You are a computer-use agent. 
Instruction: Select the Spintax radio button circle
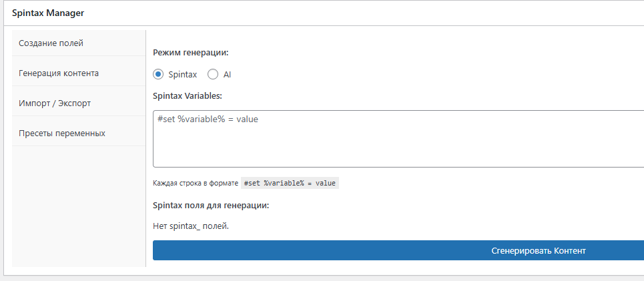(x=158, y=75)
